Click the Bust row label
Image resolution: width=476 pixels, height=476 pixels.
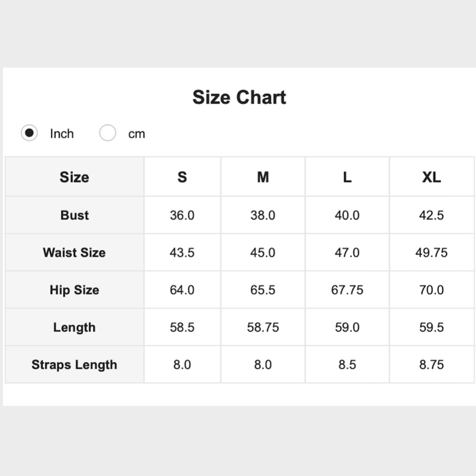[x=74, y=215]
